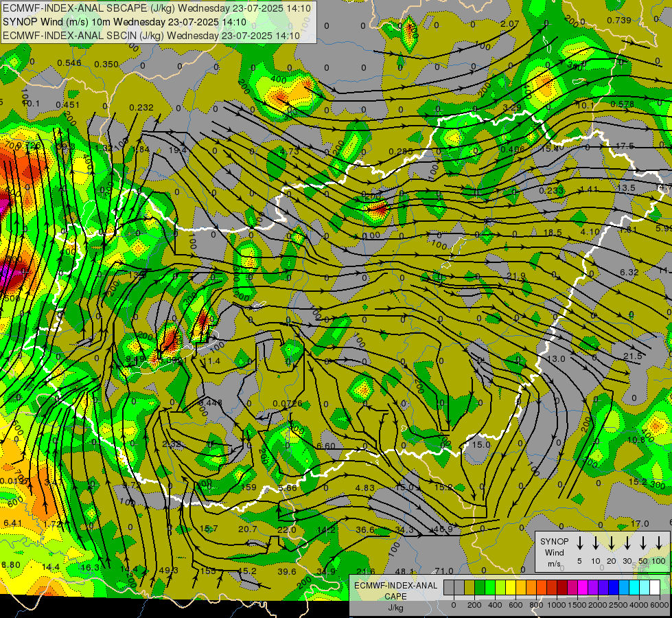Viewport: 672px width, 618px height.
Task: Click the map value 21.5
Action: (633, 356)
